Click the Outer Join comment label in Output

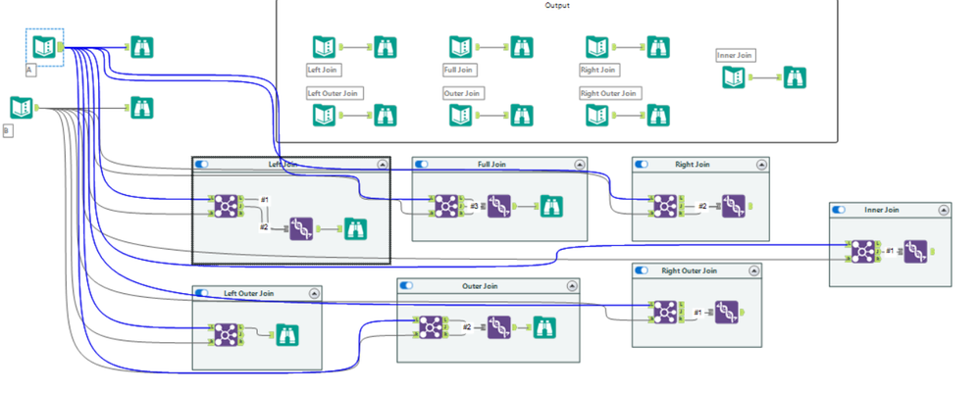tap(463, 93)
